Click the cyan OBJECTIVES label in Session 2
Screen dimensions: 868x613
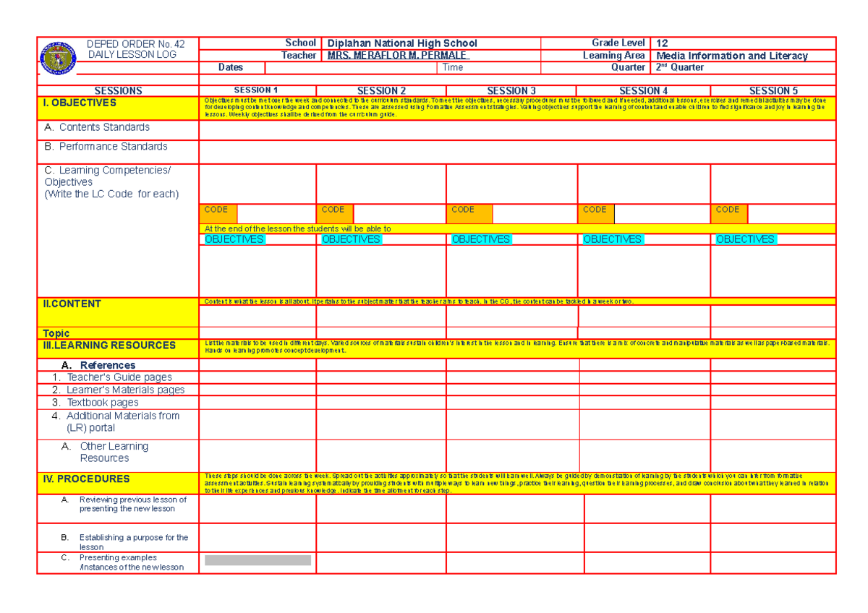pyautogui.click(x=351, y=239)
